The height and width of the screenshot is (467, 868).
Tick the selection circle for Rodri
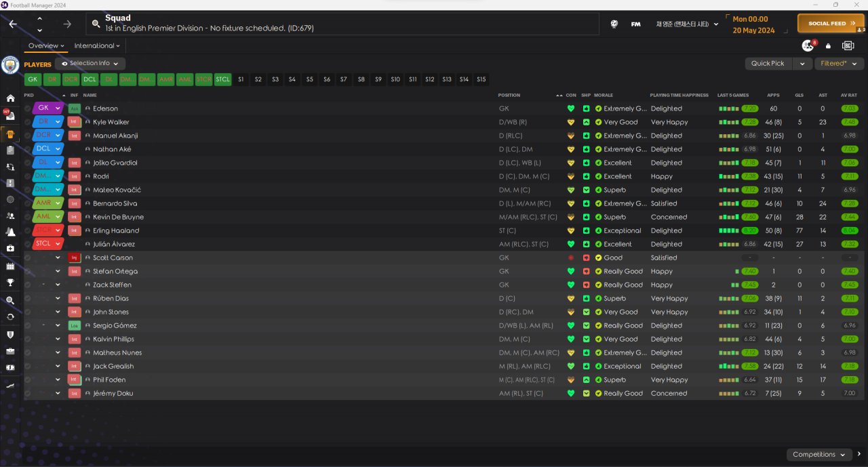pos(28,176)
